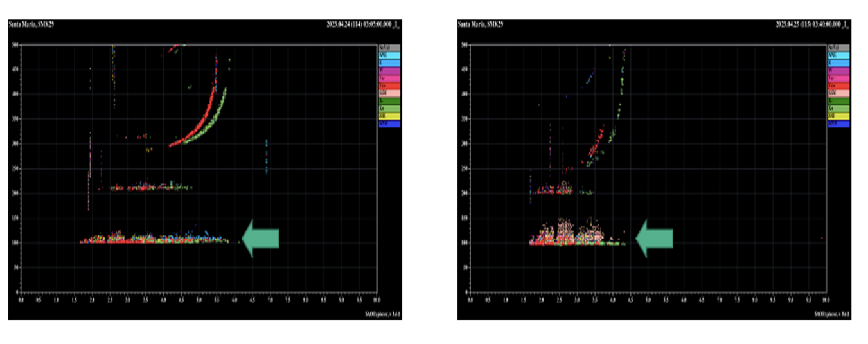
Task: Pick the light pink legend swatch in 2023.04.25 ionogram
Action: tap(838, 93)
